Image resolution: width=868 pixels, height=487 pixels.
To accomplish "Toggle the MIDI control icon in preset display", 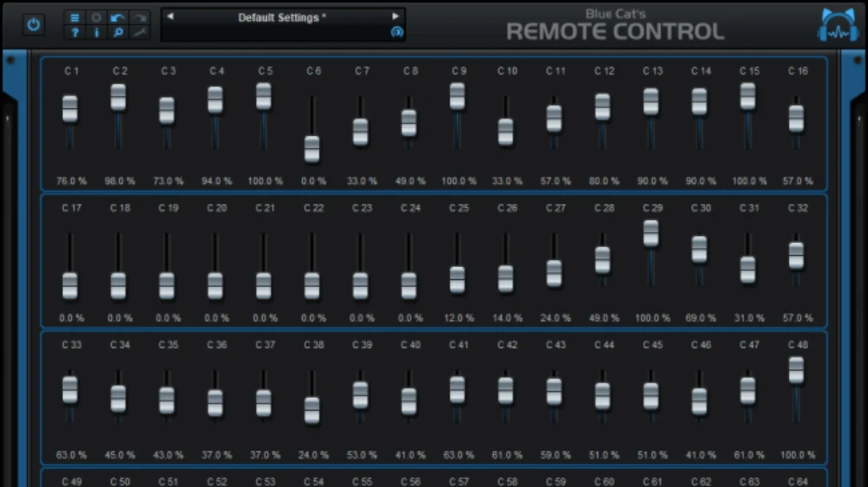I will [x=397, y=32].
